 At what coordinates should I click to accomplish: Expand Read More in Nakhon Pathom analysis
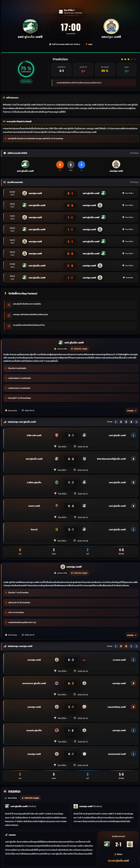tap(132, 635)
